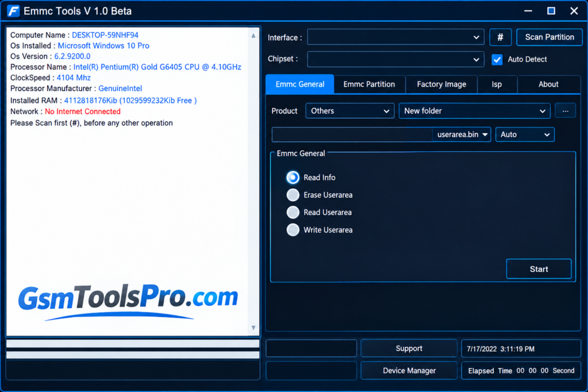Maximize the Emmc Tools window

(551, 11)
